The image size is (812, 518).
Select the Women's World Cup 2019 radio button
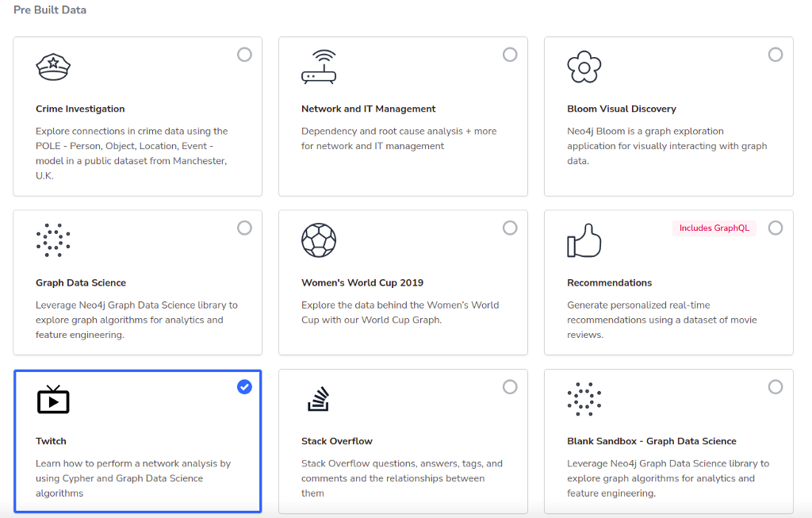click(x=510, y=228)
